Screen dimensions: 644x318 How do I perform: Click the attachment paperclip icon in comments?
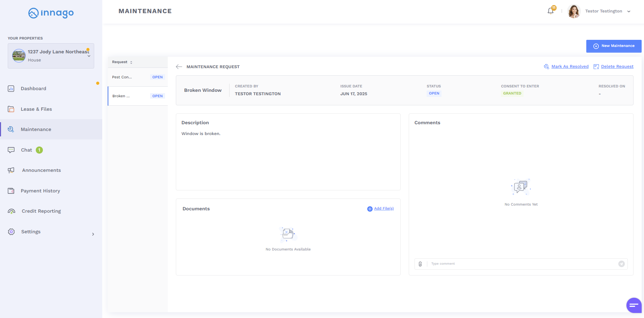tap(420, 264)
